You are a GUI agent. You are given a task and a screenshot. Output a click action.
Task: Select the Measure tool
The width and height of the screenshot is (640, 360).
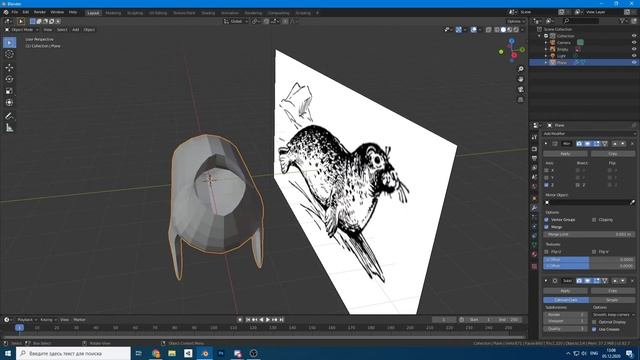pos(9,128)
